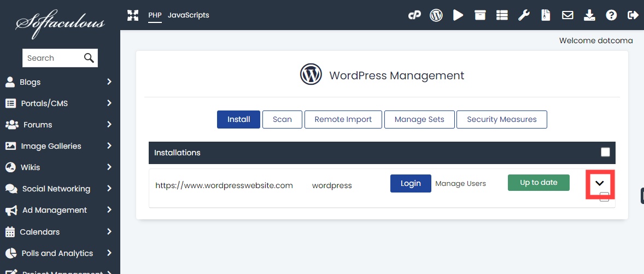Check the wordpresswebsite.com installation checkbox
The width and height of the screenshot is (644, 274).
(x=604, y=197)
